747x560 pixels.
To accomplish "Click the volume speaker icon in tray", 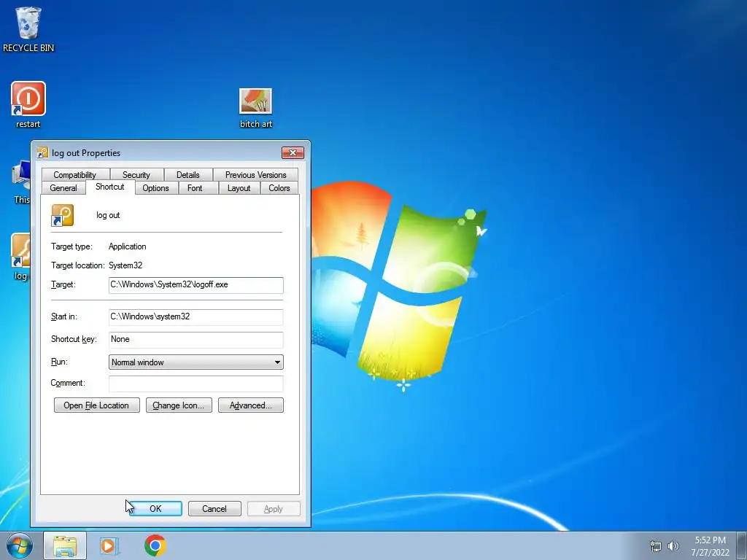I will (673, 546).
